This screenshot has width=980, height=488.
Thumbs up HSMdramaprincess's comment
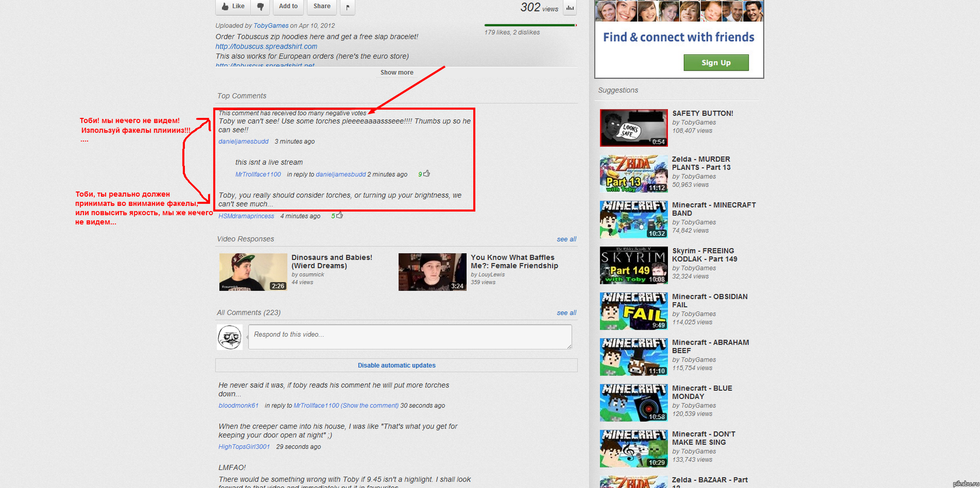tap(340, 215)
